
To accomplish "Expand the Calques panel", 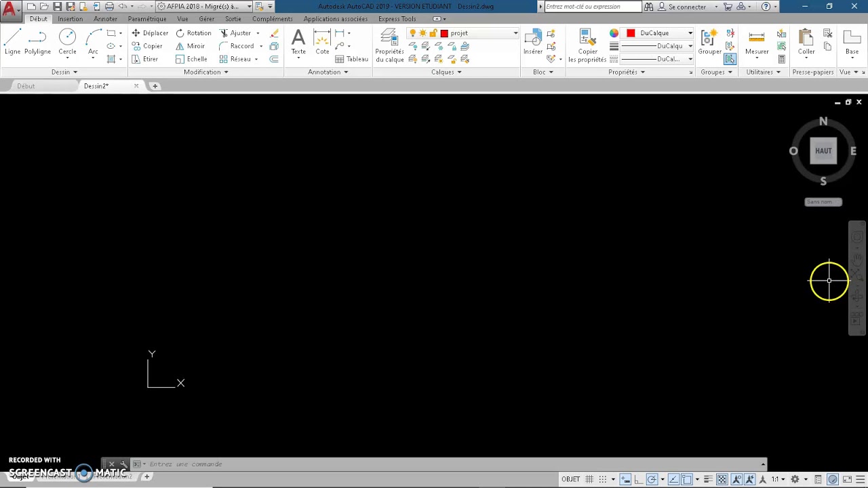I will [x=446, y=72].
